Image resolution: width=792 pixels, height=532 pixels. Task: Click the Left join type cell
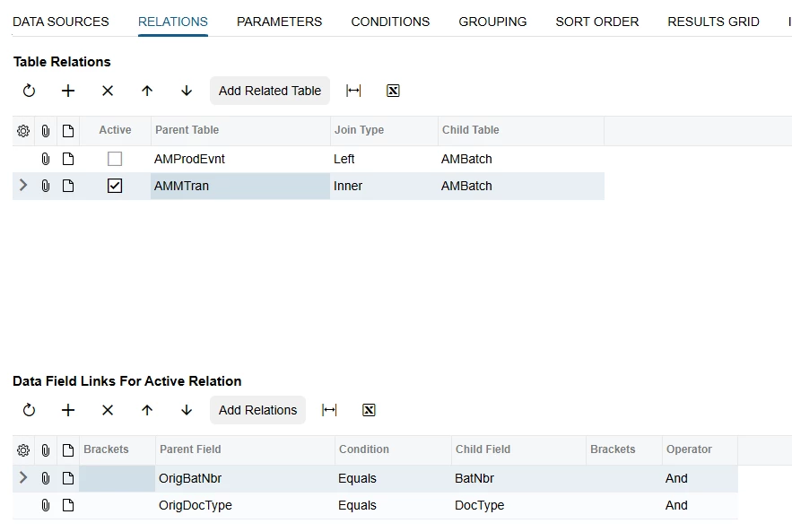pos(384,159)
